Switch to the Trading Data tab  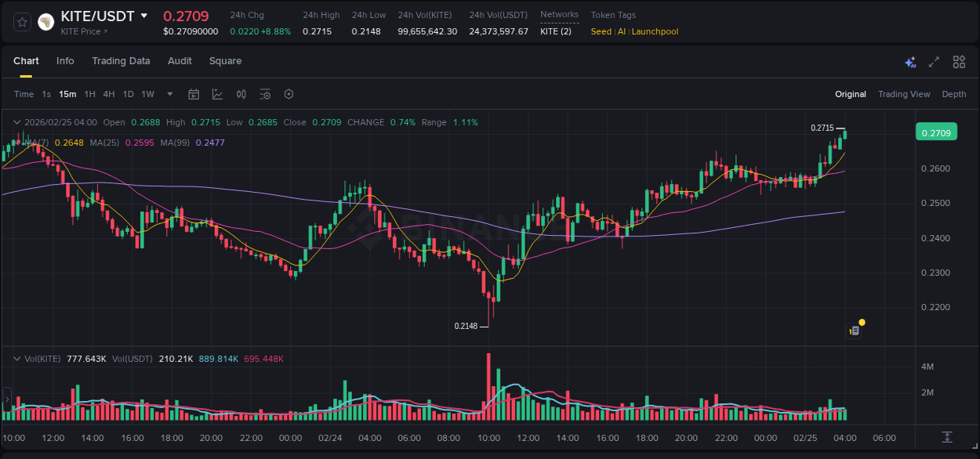pos(121,61)
